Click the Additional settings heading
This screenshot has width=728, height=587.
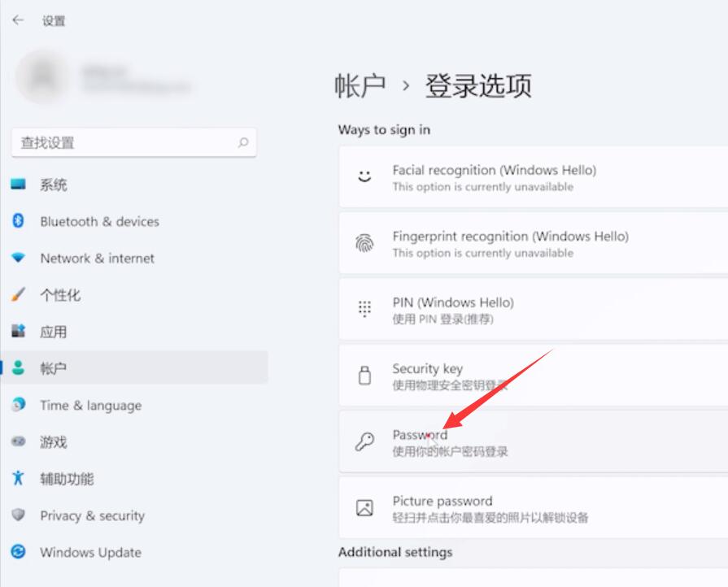coord(395,552)
